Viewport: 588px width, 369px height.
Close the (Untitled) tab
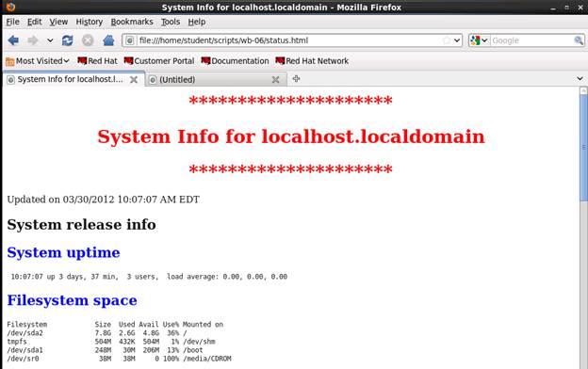[275, 79]
